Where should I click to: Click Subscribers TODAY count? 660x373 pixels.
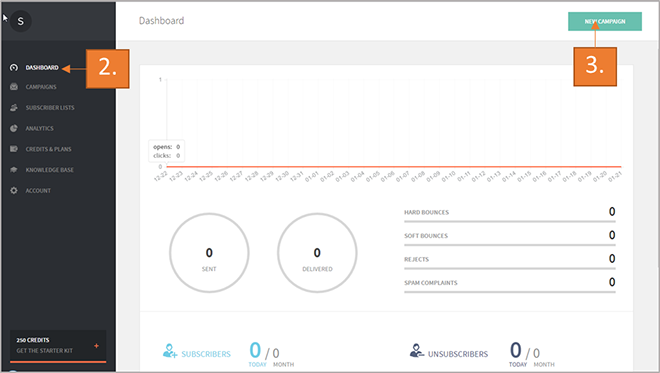[255, 350]
